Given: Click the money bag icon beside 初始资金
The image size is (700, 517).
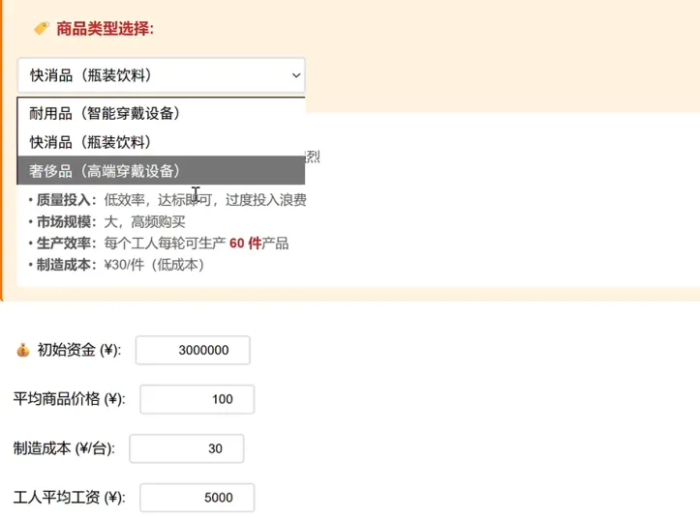Looking at the screenshot, I should (x=23, y=350).
